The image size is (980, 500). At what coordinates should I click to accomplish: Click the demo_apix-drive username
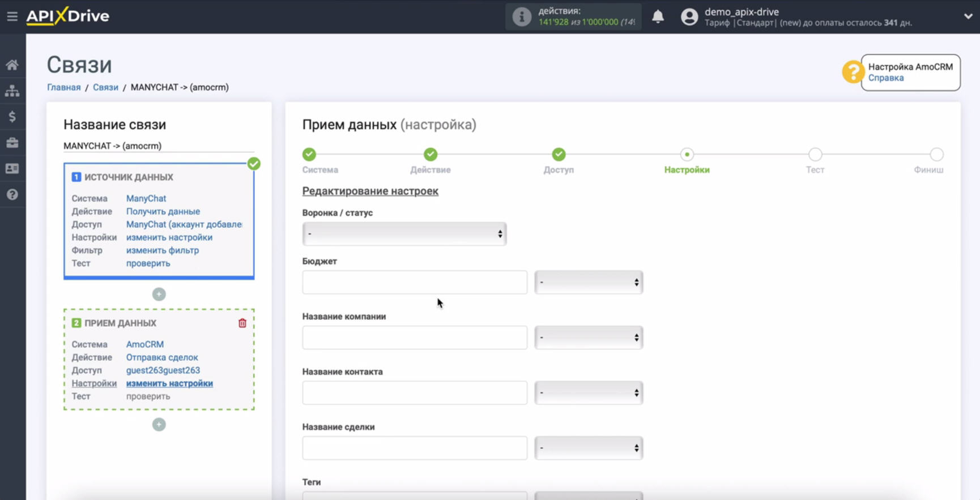(x=742, y=12)
